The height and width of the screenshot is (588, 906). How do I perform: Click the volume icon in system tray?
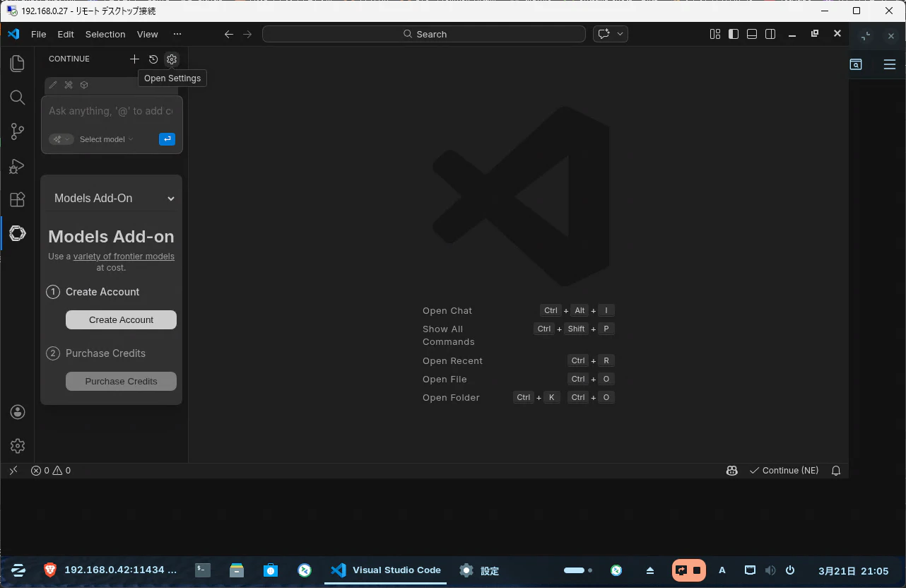(x=770, y=570)
